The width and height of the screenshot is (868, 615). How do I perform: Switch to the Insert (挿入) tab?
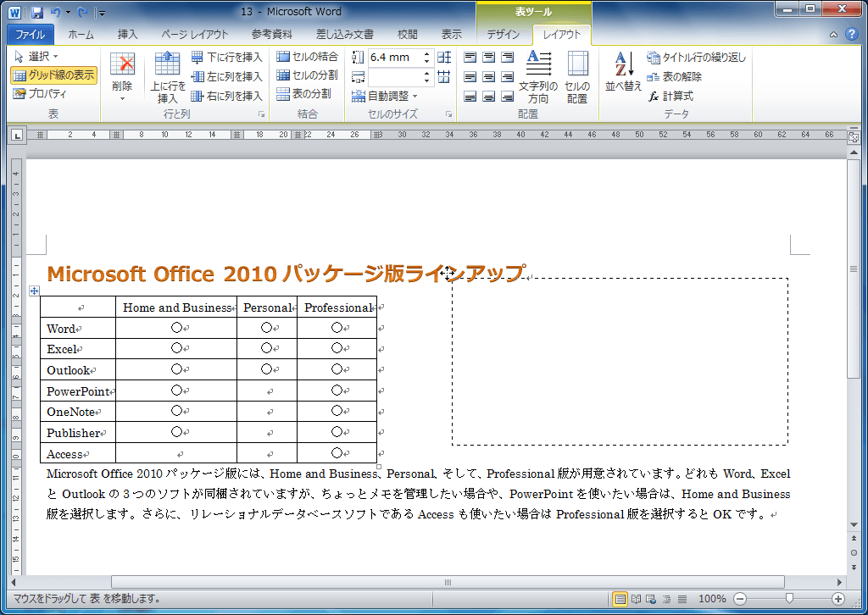point(127,34)
